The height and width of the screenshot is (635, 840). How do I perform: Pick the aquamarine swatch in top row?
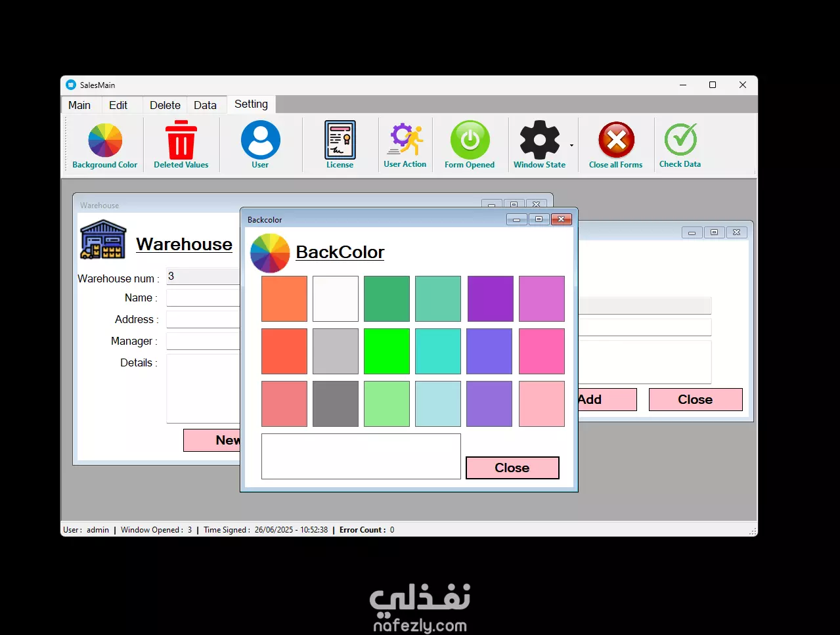pyautogui.click(x=438, y=299)
